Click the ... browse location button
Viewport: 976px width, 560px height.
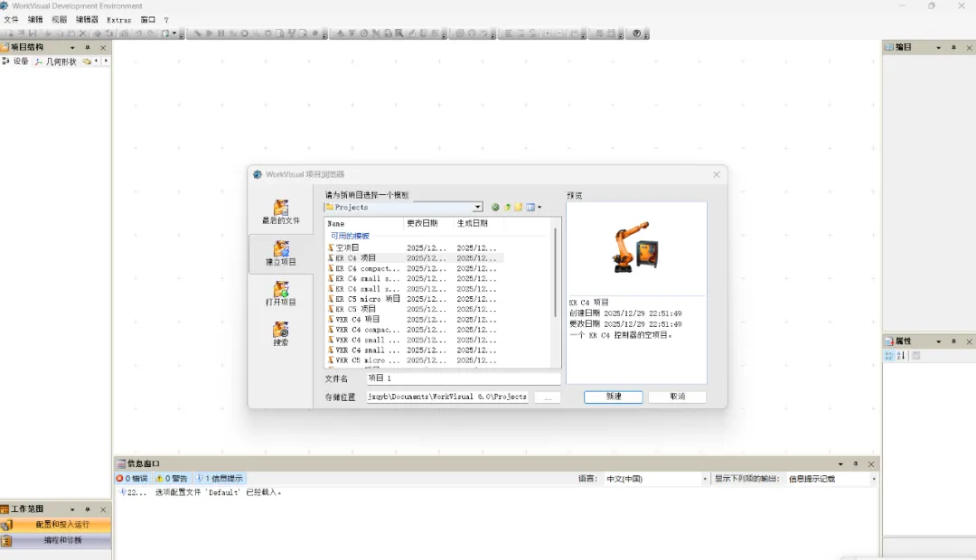click(x=548, y=397)
